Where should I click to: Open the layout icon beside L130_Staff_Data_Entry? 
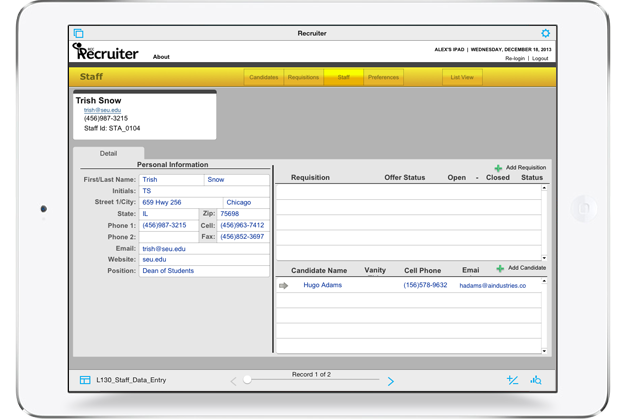(x=85, y=380)
